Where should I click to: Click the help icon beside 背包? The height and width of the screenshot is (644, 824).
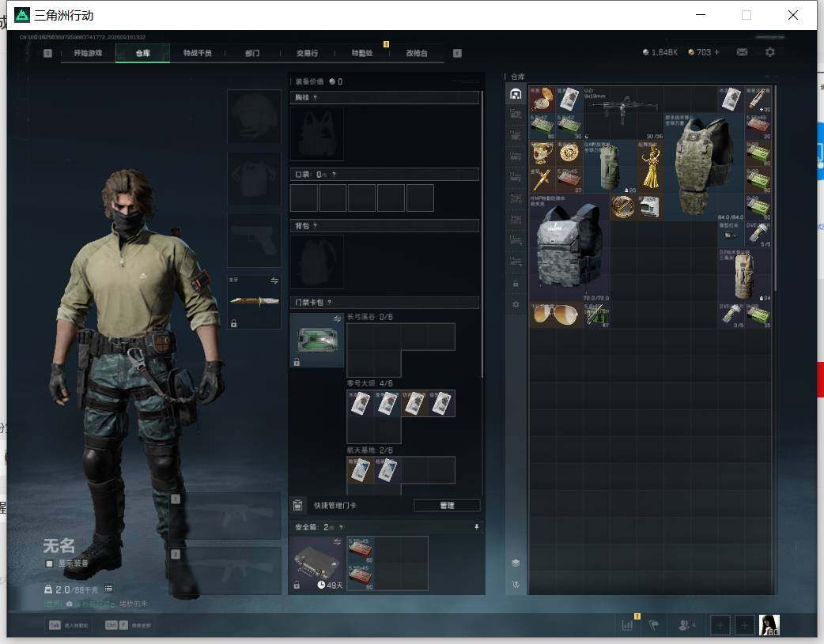[315, 226]
